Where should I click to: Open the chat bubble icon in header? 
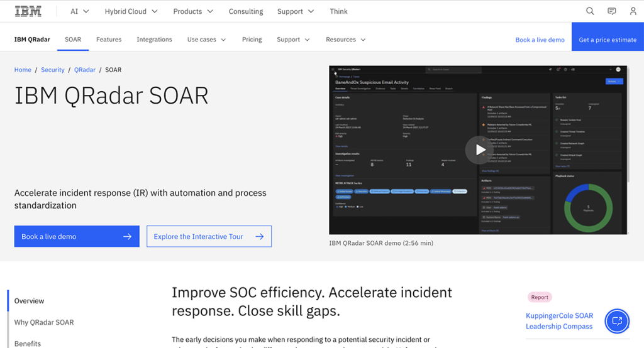point(611,11)
